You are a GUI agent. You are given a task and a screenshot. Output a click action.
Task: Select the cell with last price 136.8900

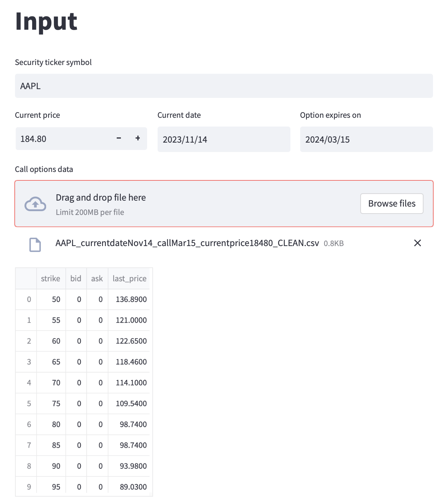coord(129,300)
